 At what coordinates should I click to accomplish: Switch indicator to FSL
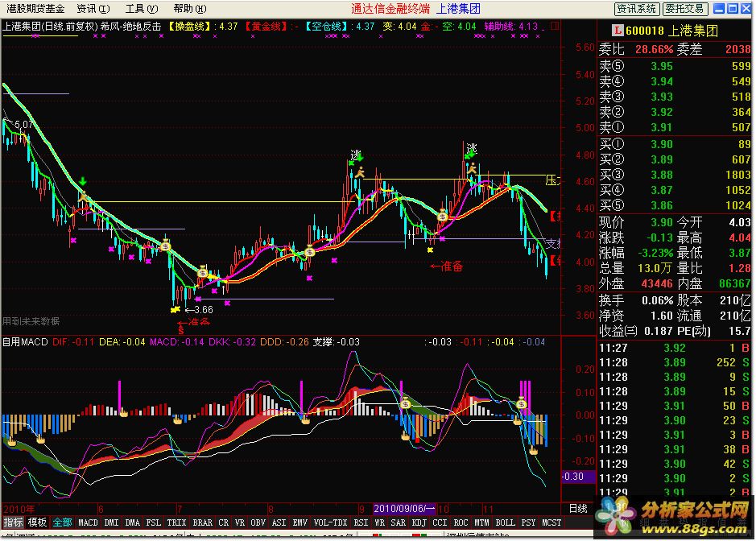(x=154, y=522)
